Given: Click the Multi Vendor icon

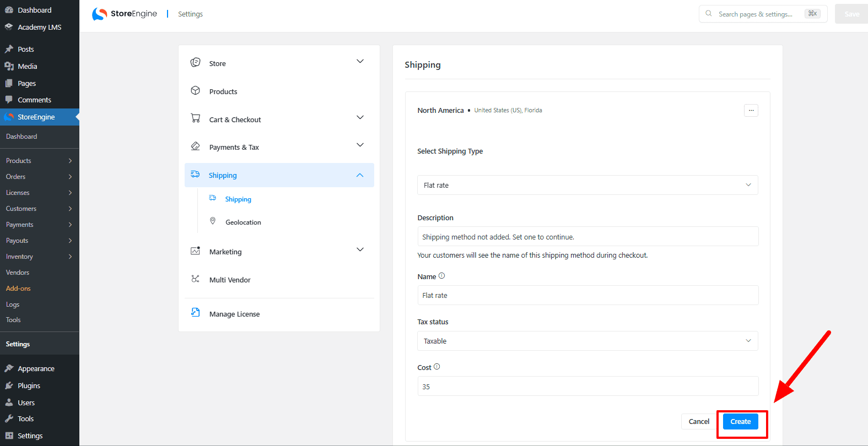Looking at the screenshot, I should [195, 279].
